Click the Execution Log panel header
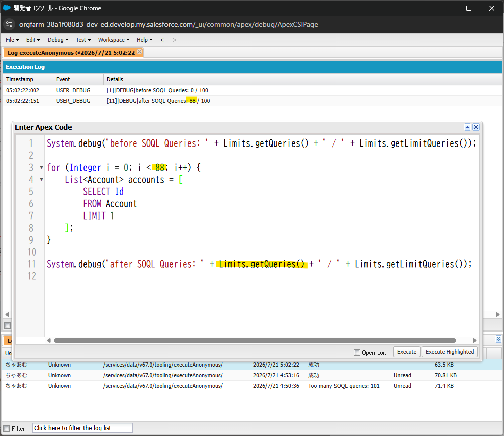 click(x=253, y=67)
